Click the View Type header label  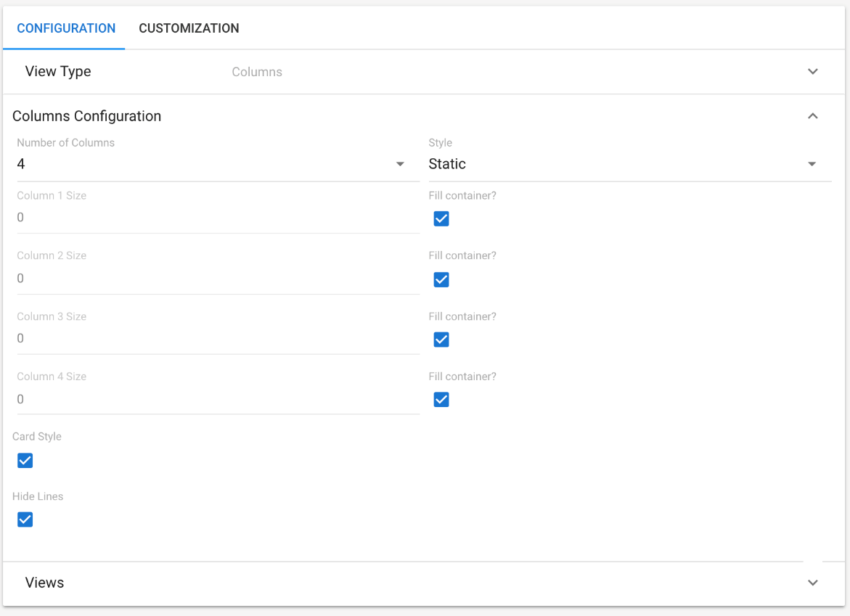tap(58, 72)
